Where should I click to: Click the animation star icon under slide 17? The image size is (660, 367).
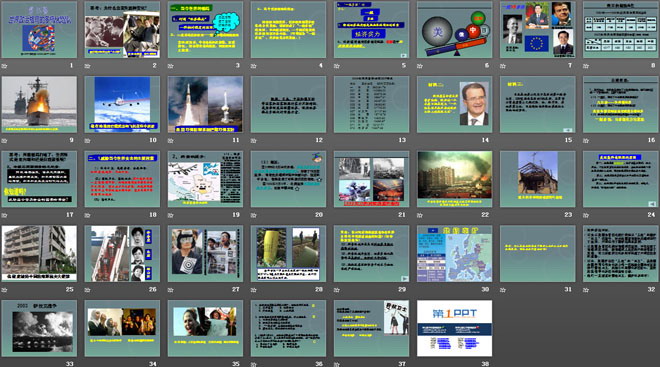[x=4, y=215]
